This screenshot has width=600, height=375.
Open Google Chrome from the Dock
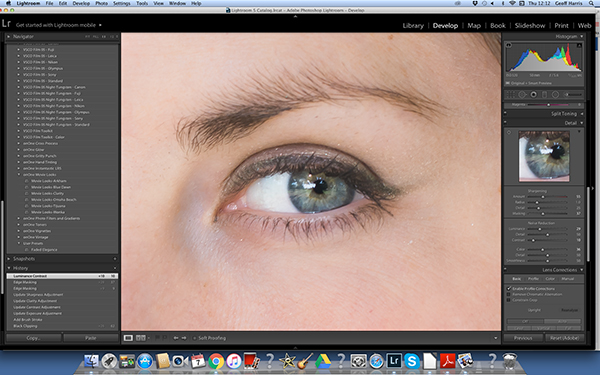[x=216, y=361]
